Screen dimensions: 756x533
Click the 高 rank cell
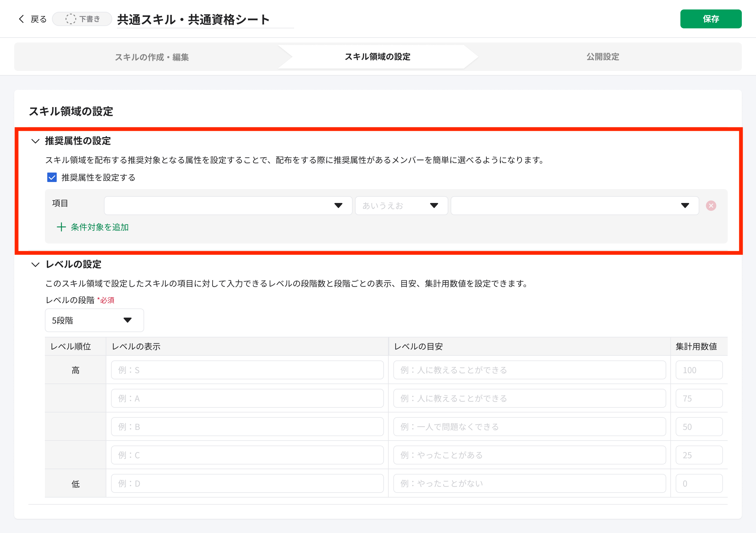pos(75,370)
